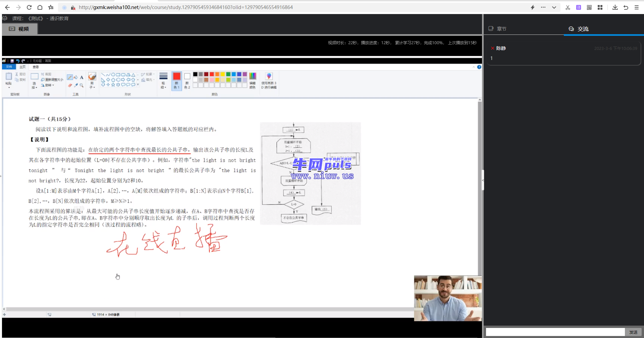Click the presenter webcam thumbnail
Screen dimensions: 644x338
(x=448, y=298)
